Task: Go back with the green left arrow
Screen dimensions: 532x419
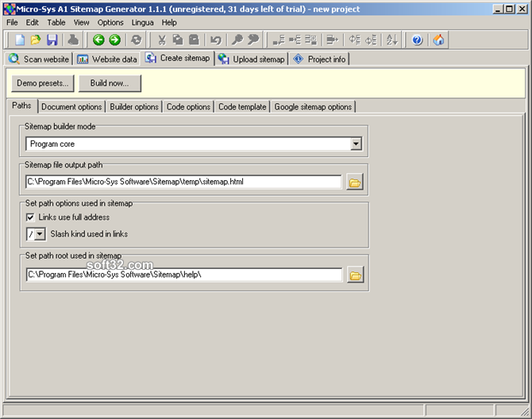Action: 98,40
